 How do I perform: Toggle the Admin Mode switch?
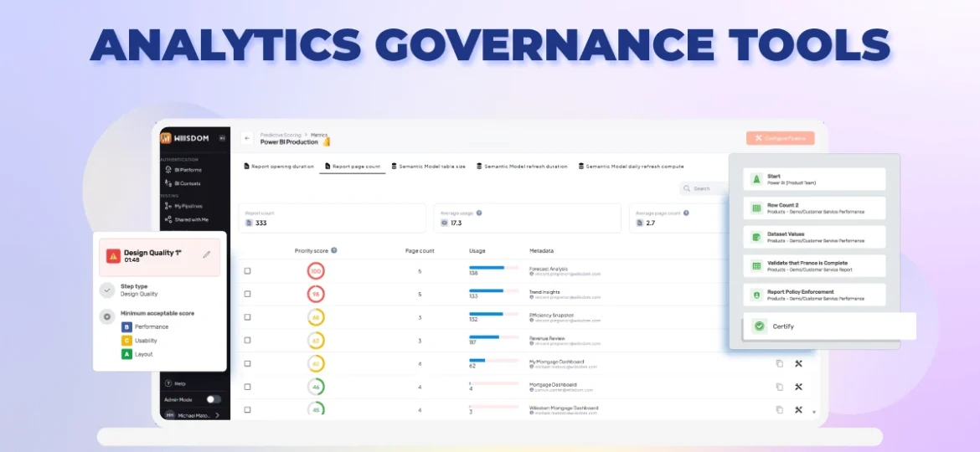point(214,399)
